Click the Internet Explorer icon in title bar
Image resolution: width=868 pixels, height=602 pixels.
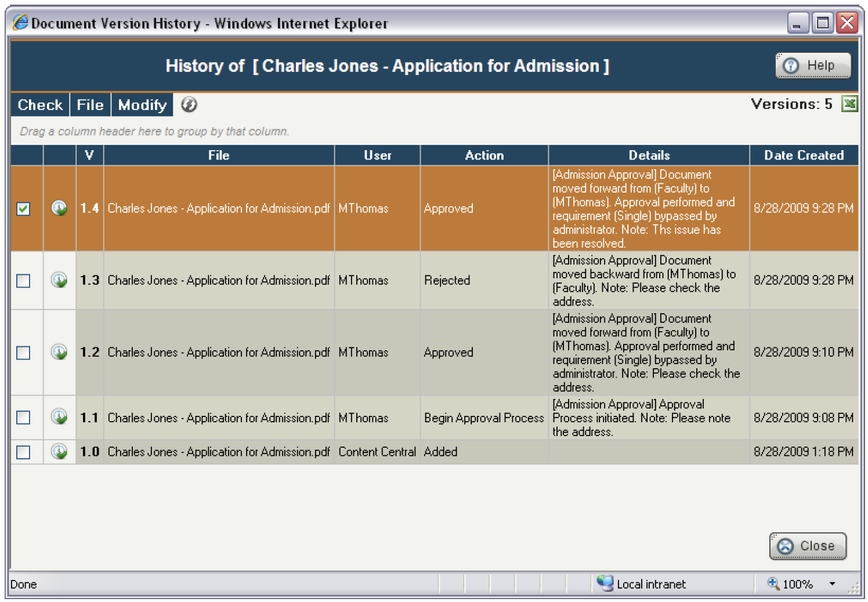(20, 23)
